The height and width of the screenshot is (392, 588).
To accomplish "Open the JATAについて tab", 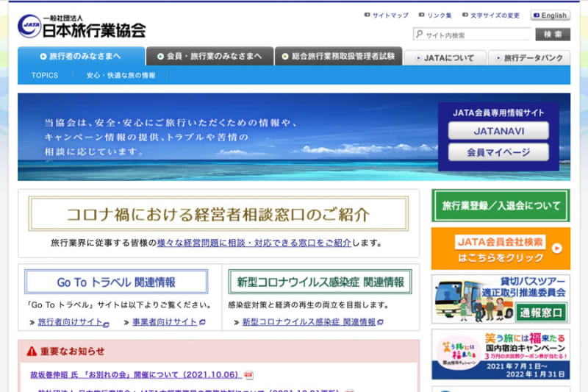I will [x=445, y=58].
